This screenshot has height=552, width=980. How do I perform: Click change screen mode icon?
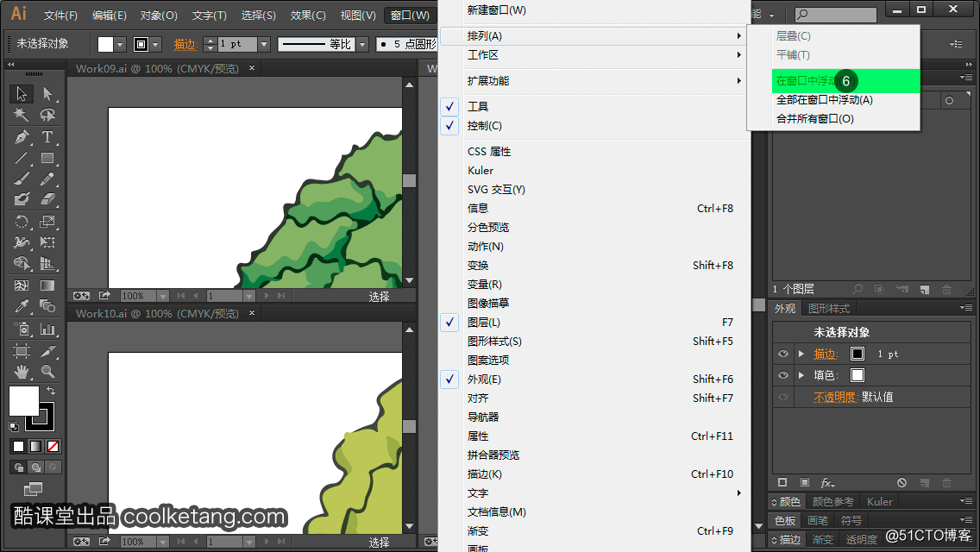point(33,489)
